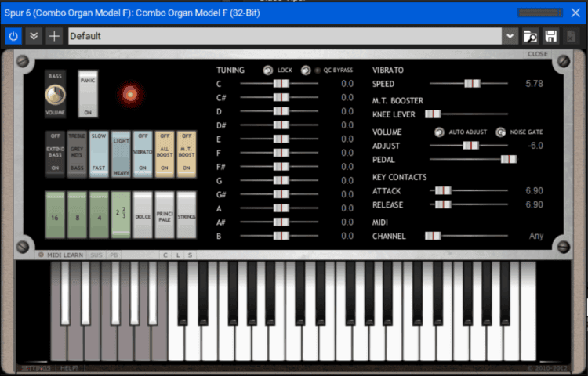588x376 pixels.
Task: Click the volume adjust value -6.0
Action: pyautogui.click(x=535, y=146)
